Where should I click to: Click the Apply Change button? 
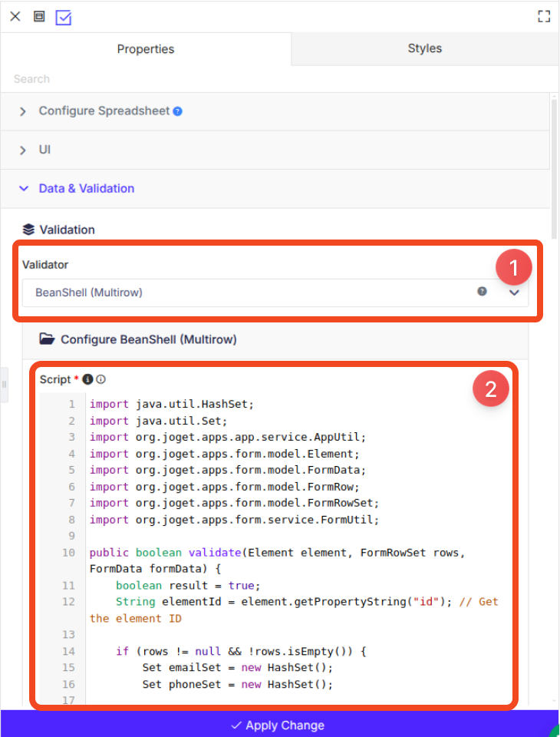[279, 724]
